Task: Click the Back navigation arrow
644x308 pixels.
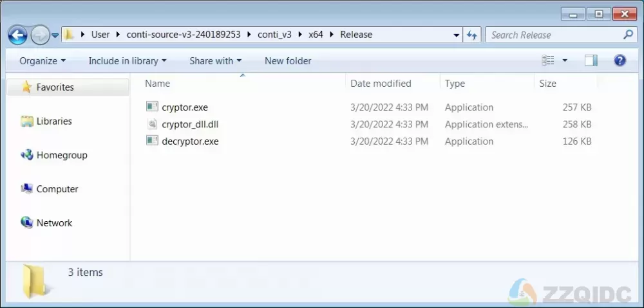Action: coord(17,35)
